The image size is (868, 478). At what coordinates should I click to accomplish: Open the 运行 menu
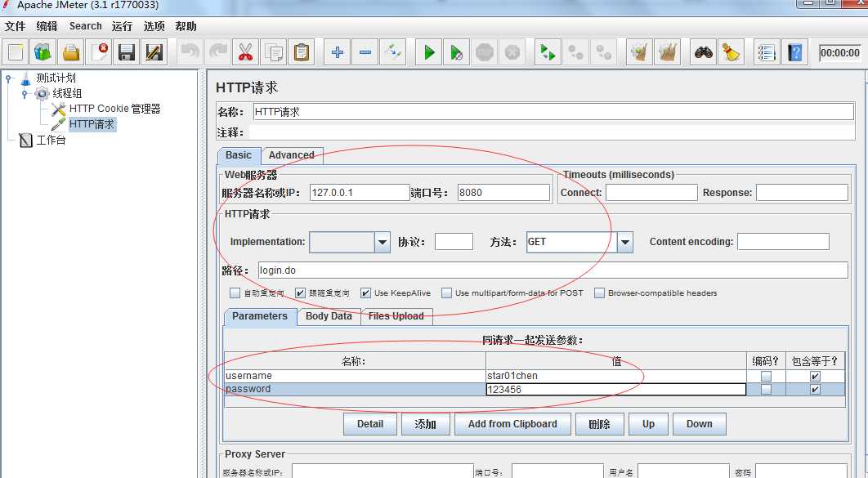click(122, 26)
